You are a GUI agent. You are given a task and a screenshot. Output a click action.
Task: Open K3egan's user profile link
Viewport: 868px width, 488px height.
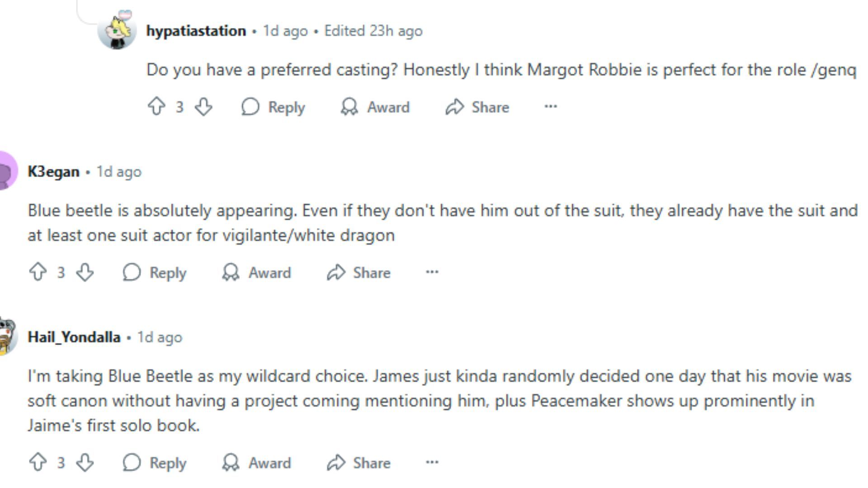point(53,172)
